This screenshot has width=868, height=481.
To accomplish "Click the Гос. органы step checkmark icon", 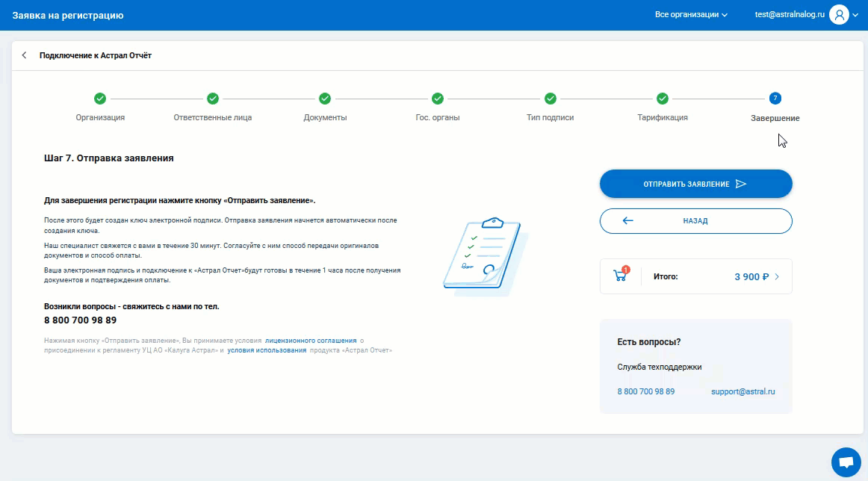I will point(437,99).
